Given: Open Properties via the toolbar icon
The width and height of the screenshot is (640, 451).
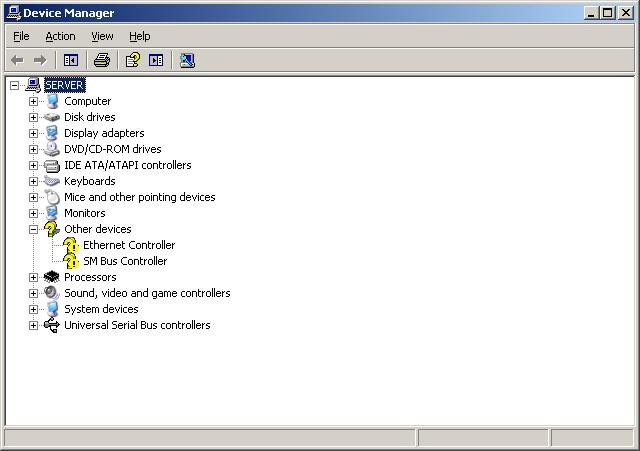Looking at the screenshot, I should click(x=133, y=60).
